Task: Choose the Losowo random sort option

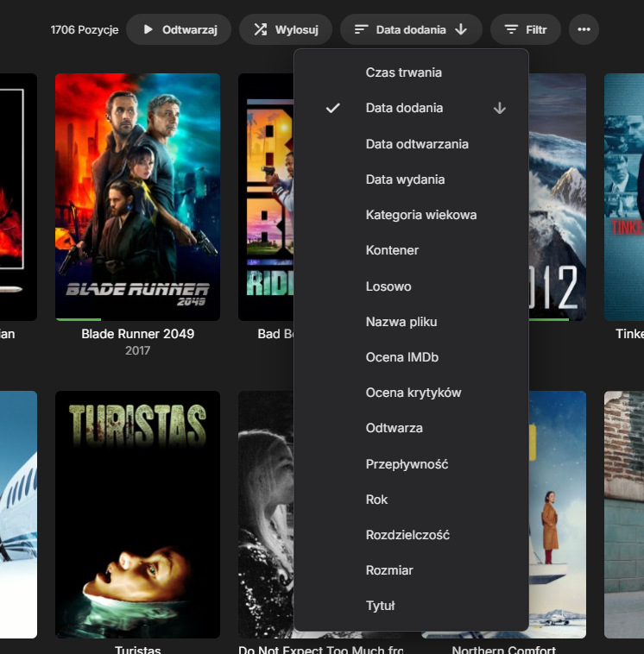Action: click(411, 286)
